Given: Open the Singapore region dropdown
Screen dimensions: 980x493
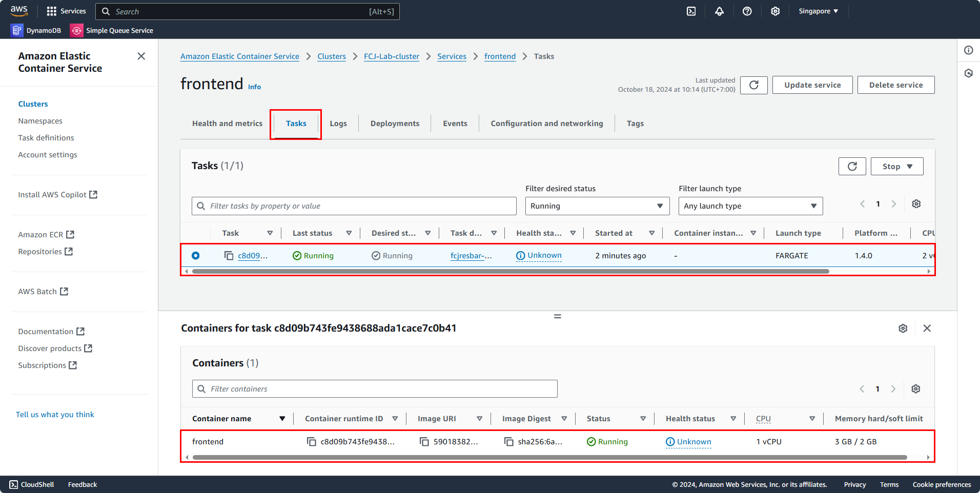Looking at the screenshot, I should [819, 11].
